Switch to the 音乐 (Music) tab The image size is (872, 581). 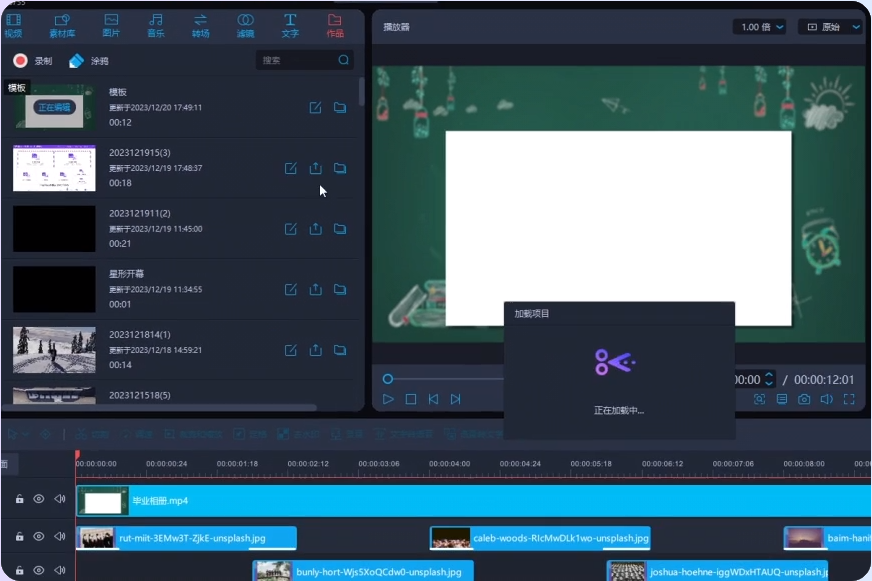(x=156, y=26)
